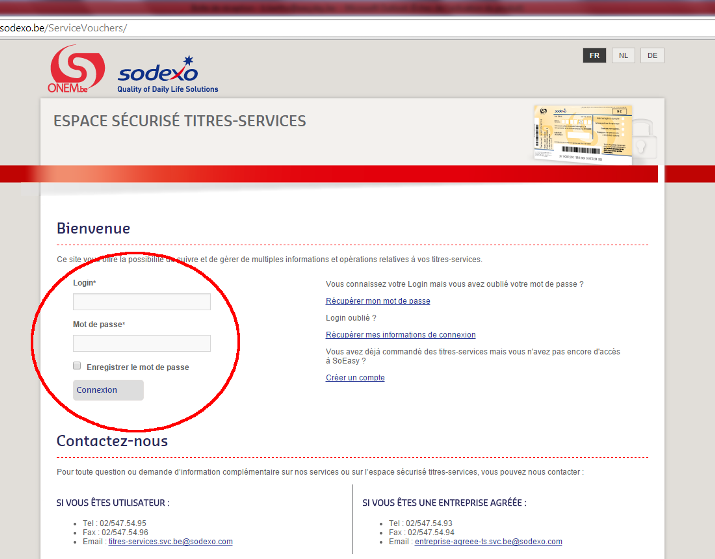The height and width of the screenshot is (559, 715).
Task: Click the Login oublié ? text
Action: pyautogui.click(x=351, y=318)
